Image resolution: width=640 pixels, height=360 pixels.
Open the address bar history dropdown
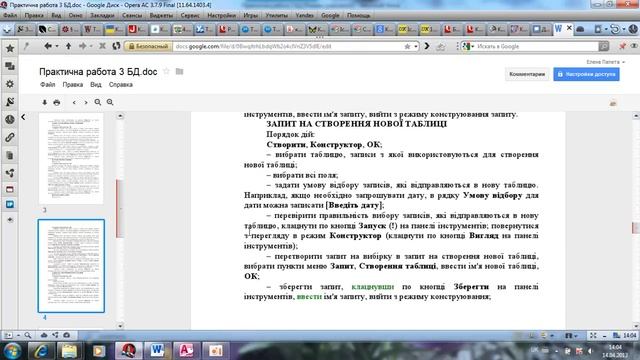(x=416, y=47)
